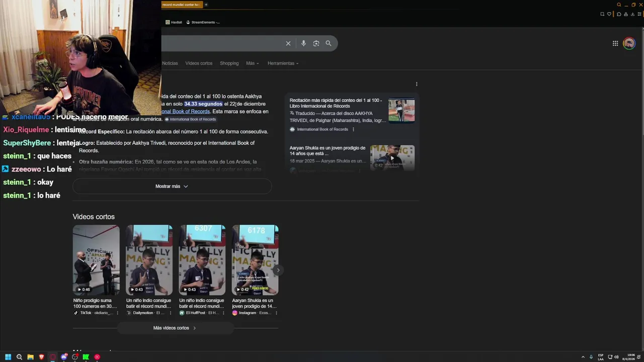The height and width of the screenshot is (362, 644).
Task: Open the Más dropdown in the search filters
Action: (253, 63)
